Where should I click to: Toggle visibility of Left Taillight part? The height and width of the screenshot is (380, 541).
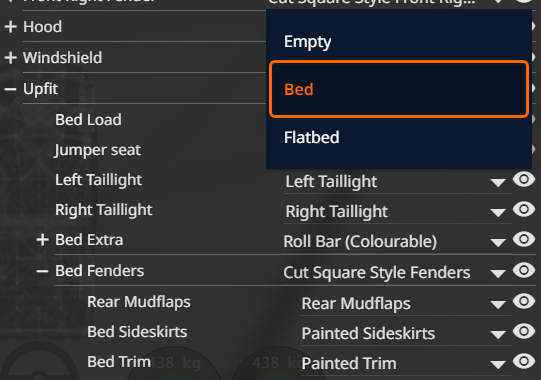523,179
